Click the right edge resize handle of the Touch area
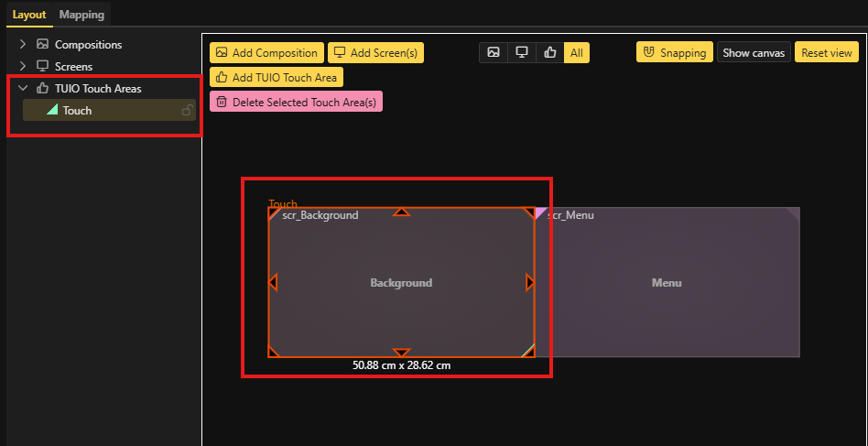868x446 pixels. [530, 283]
